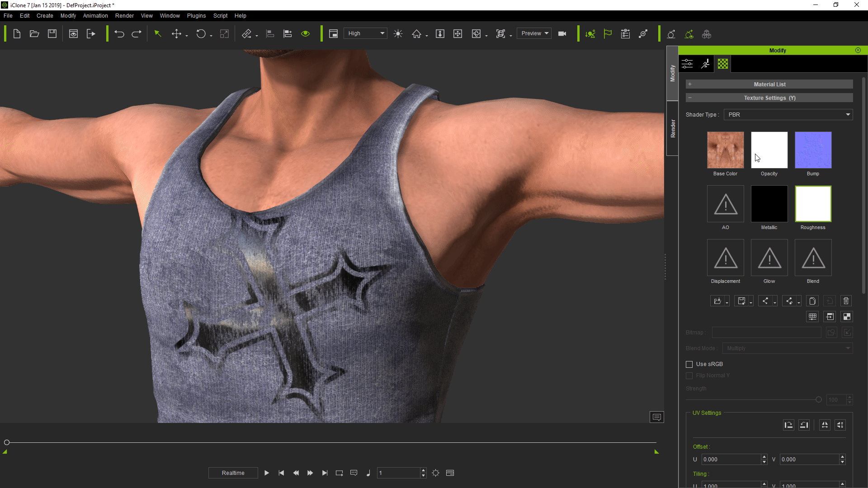
Task: Click the Bump blue texture thumbnail
Action: click(812, 150)
